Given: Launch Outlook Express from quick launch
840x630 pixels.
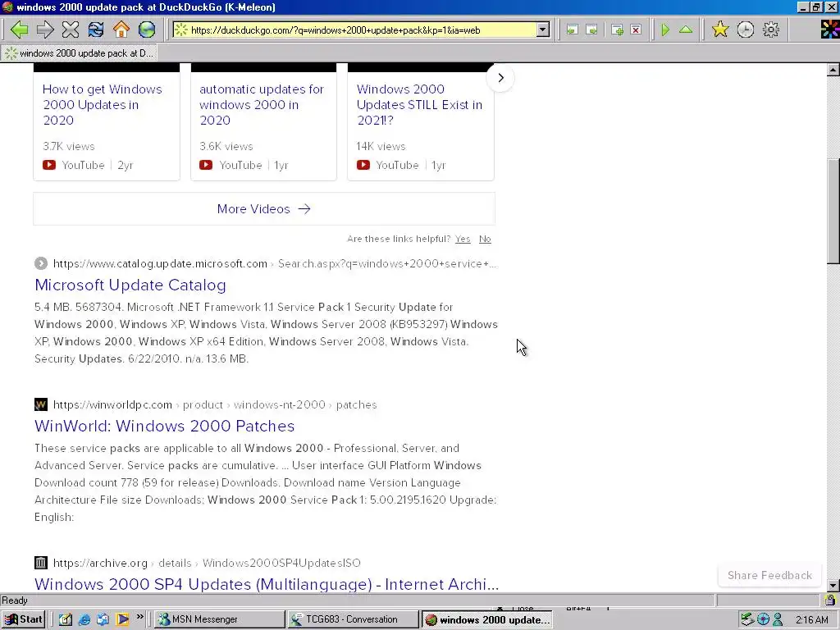Looking at the screenshot, I should [103, 619].
